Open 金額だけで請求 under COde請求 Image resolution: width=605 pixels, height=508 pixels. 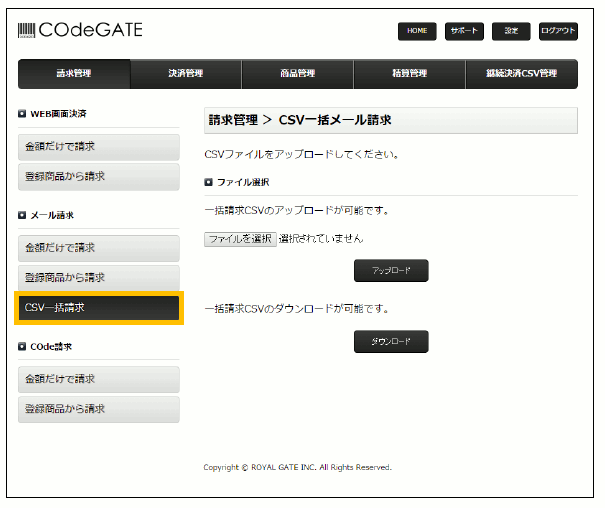tap(98, 379)
